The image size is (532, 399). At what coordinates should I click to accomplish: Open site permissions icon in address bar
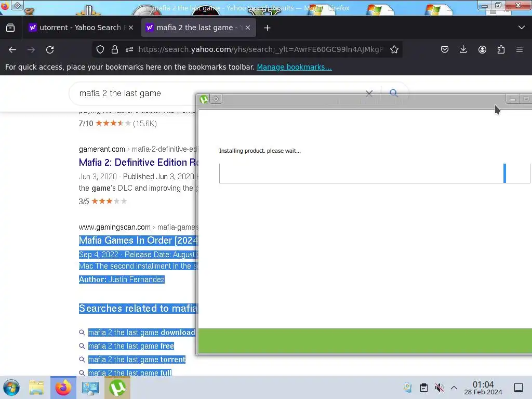click(129, 49)
